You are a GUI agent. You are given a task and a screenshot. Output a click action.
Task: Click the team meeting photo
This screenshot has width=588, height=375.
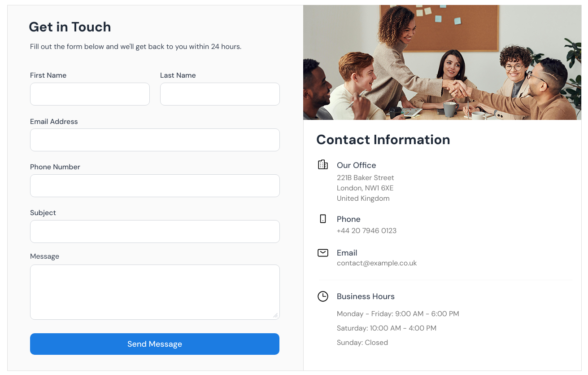[x=442, y=62]
